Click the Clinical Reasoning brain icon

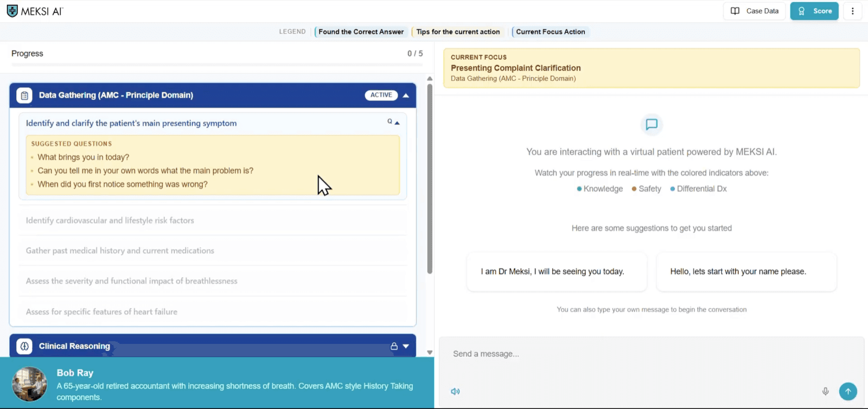click(24, 346)
